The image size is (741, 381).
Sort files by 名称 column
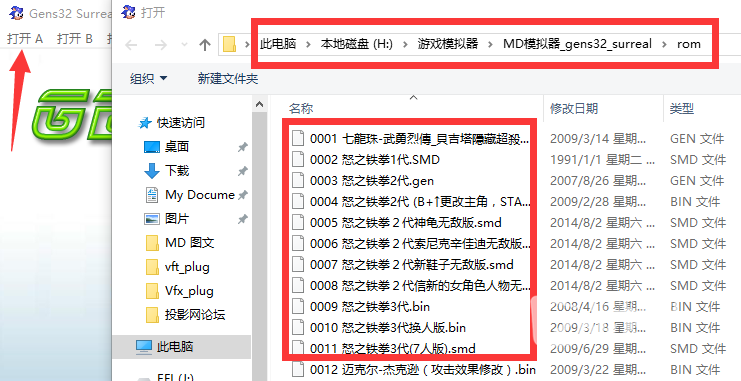[x=301, y=108]
